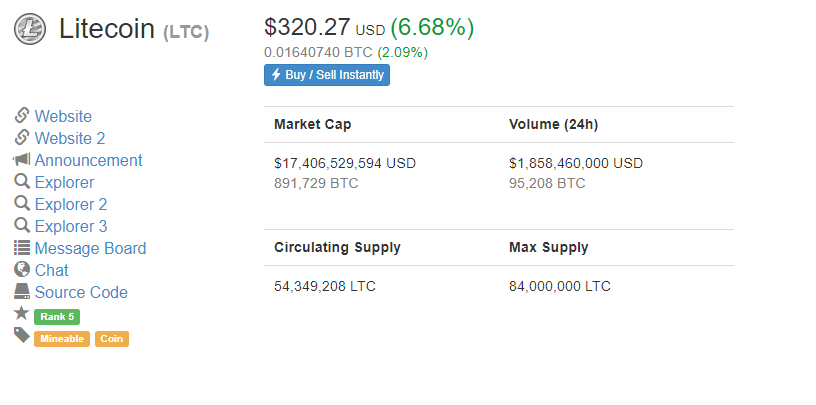The width and height of the screenshot is (816, 405).
Task: Select the Mineable tag
Action: pos(62,339)
